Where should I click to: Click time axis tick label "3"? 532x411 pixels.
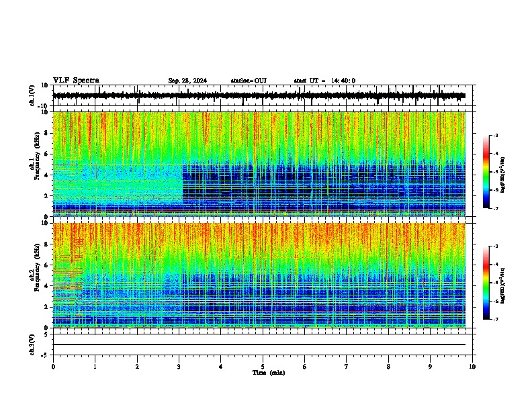point(179,367)
